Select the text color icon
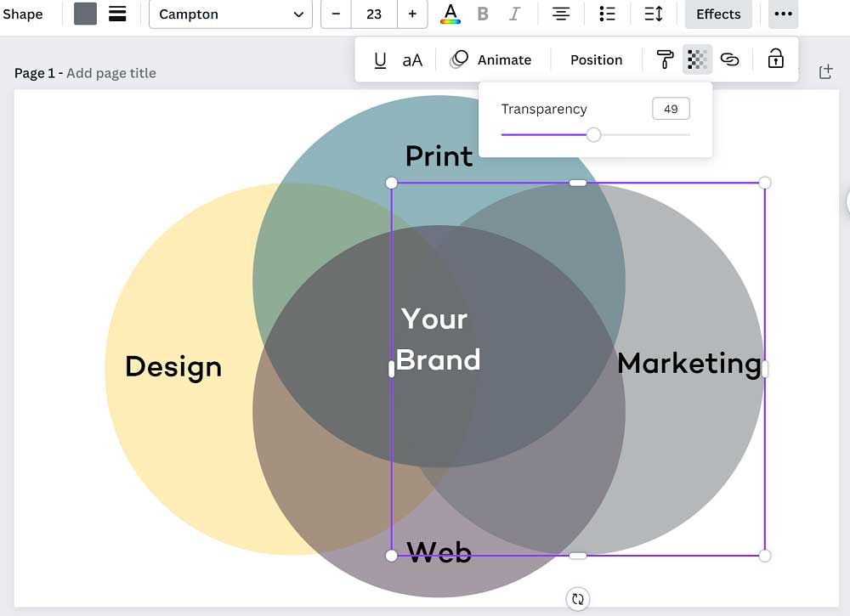This screenshot has height=616, width=850. point(450,14)
